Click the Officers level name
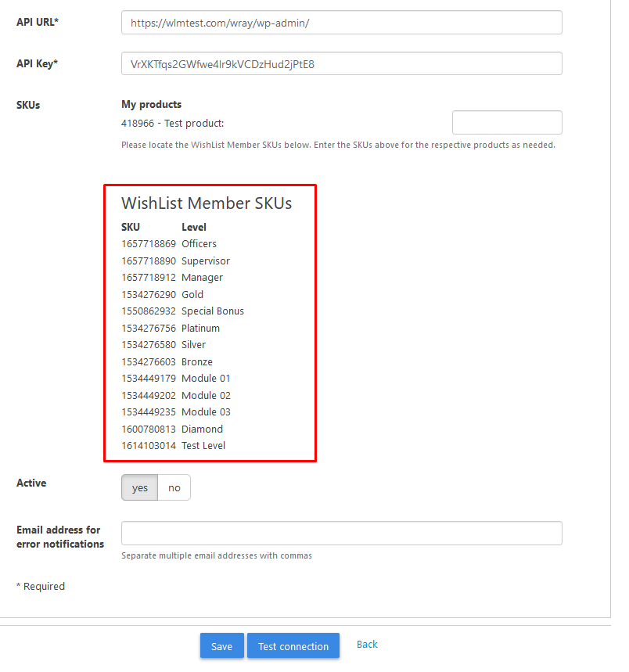 [199, 244]
